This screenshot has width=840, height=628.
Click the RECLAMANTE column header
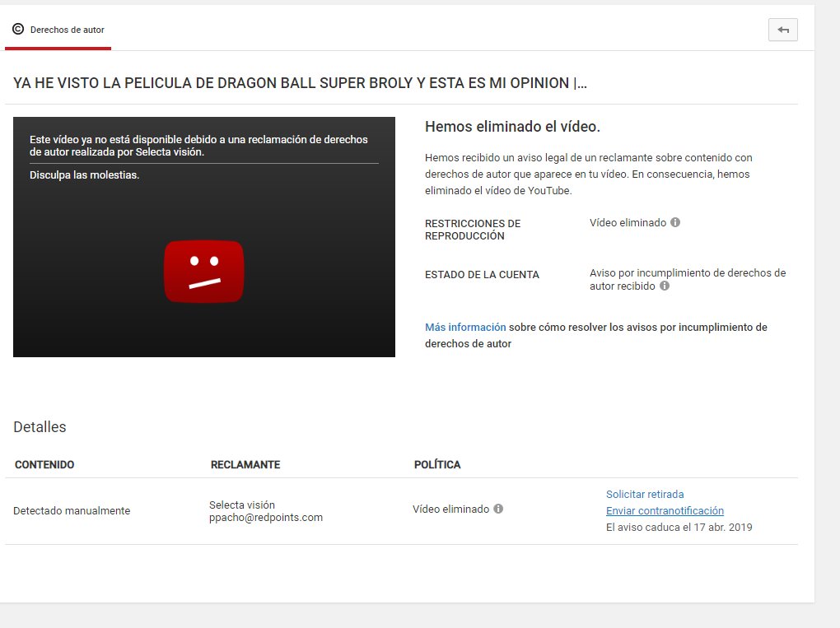click(245, 465)
